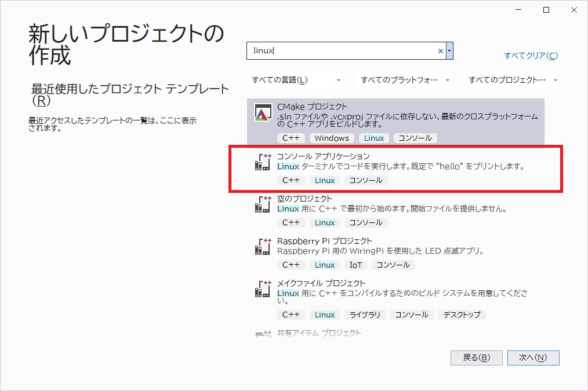Clear the search text with the X icon
This screenshot has height=391, width=588.
[x=441, y=51]
